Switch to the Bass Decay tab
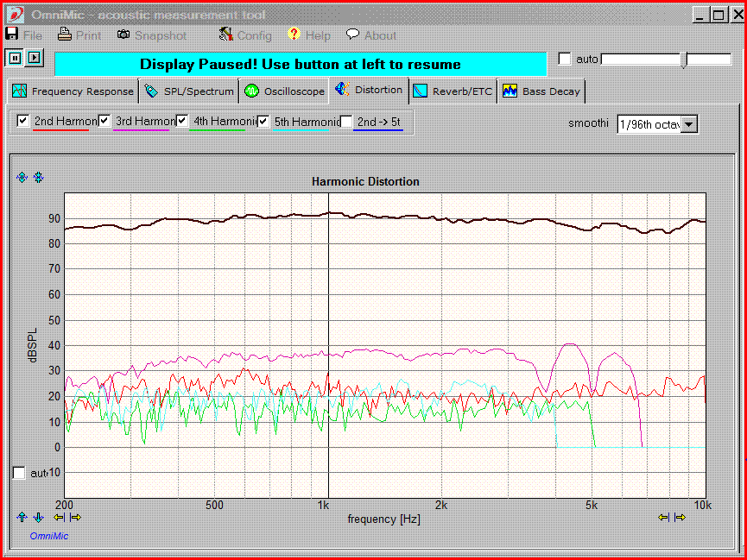Screen dimensions: 747x560 541,91
